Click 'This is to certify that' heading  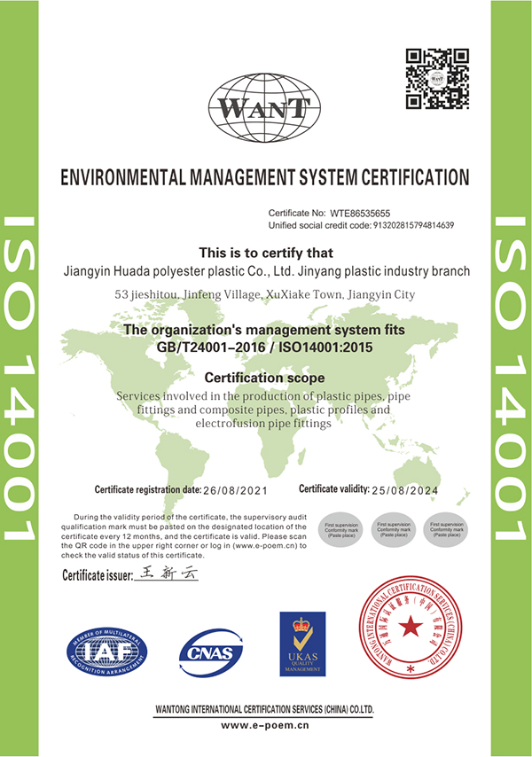pyautogui.click(x=266, y=253)
